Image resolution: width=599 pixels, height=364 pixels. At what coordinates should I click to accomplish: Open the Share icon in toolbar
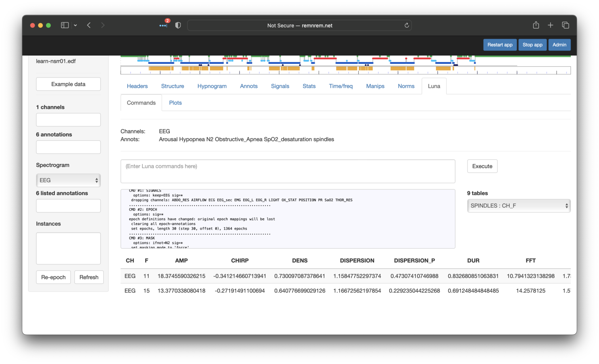point(536,25)
